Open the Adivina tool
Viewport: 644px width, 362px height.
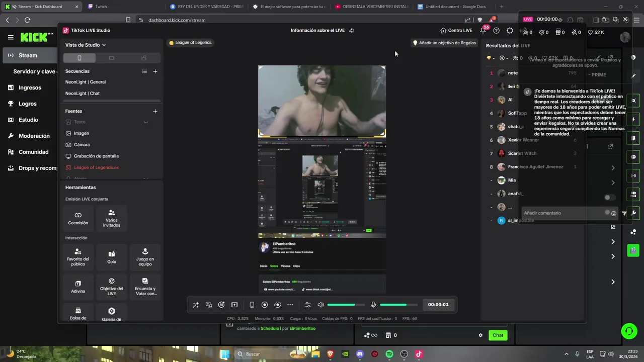click(78, 287)
